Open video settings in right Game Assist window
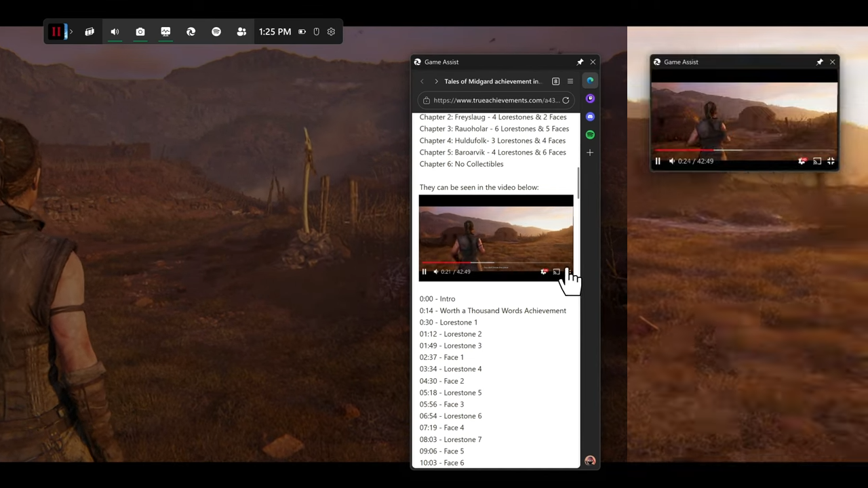This screenshot has width=868, height=488. pyautogui.click(x=802, y=161)
